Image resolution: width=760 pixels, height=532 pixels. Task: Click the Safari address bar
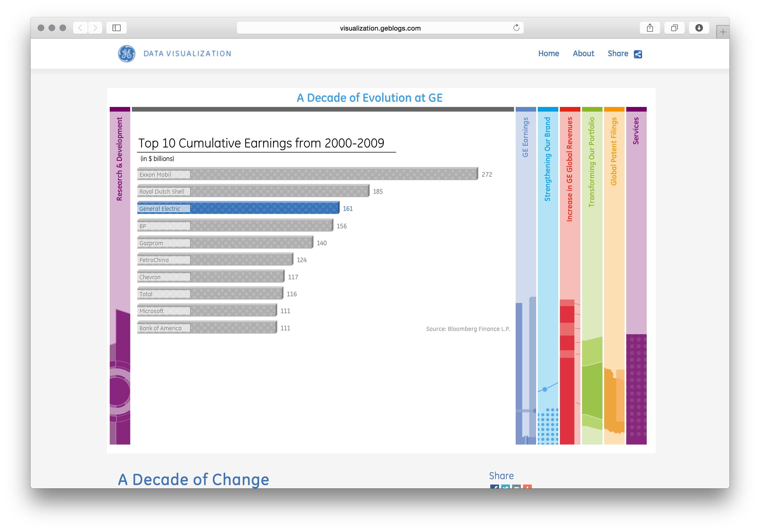click(x=380, y=28)
